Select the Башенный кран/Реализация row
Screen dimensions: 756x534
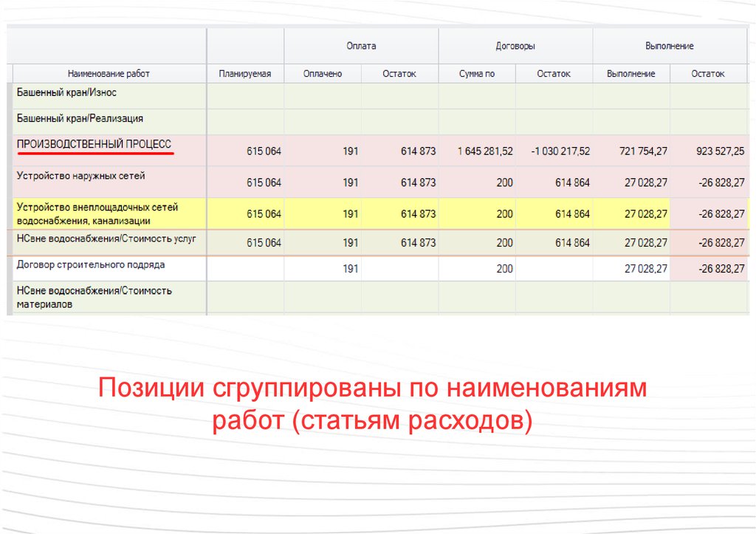[x=80, y=118]
